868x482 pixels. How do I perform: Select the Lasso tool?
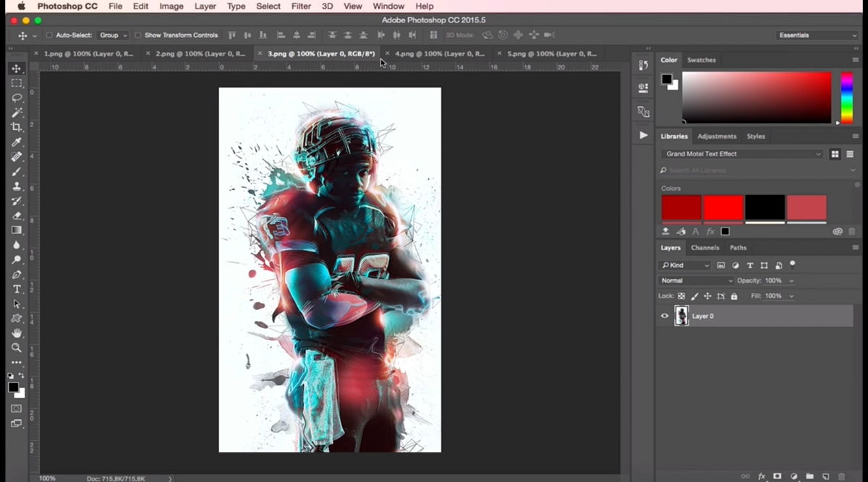point(16,98)
